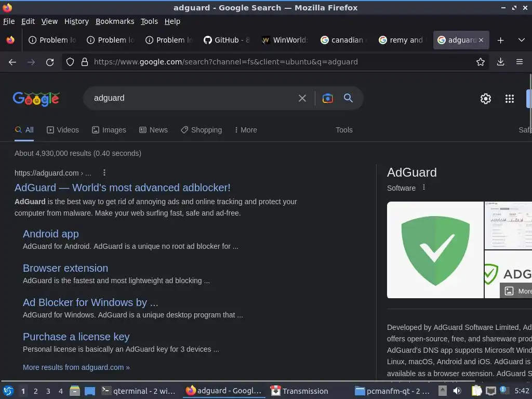Open options dots beside Software label

[x=424, y=187]
